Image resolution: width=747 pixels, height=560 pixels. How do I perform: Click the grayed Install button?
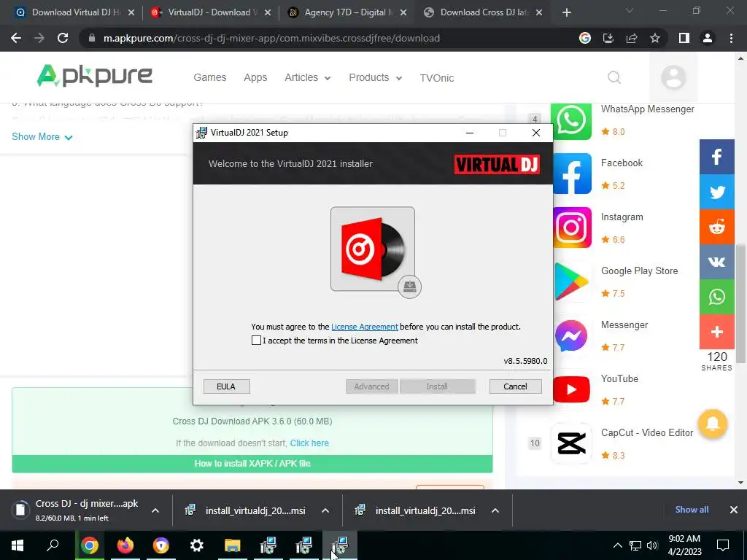[x=438, y=386]
